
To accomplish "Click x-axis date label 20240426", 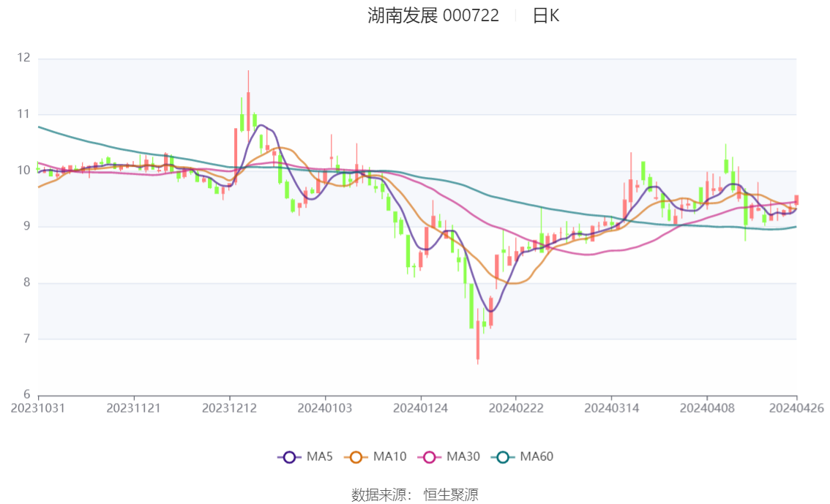I will [x=796, y=408].
